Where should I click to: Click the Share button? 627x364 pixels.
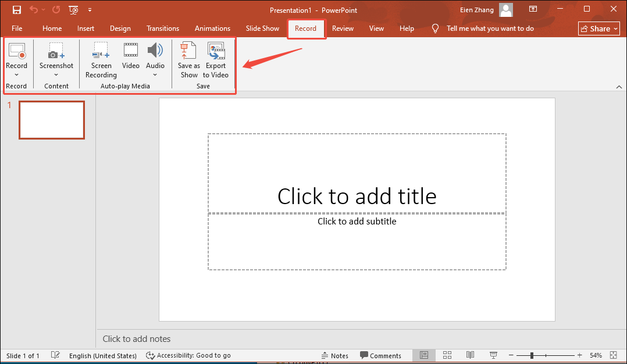pos(598,28)
